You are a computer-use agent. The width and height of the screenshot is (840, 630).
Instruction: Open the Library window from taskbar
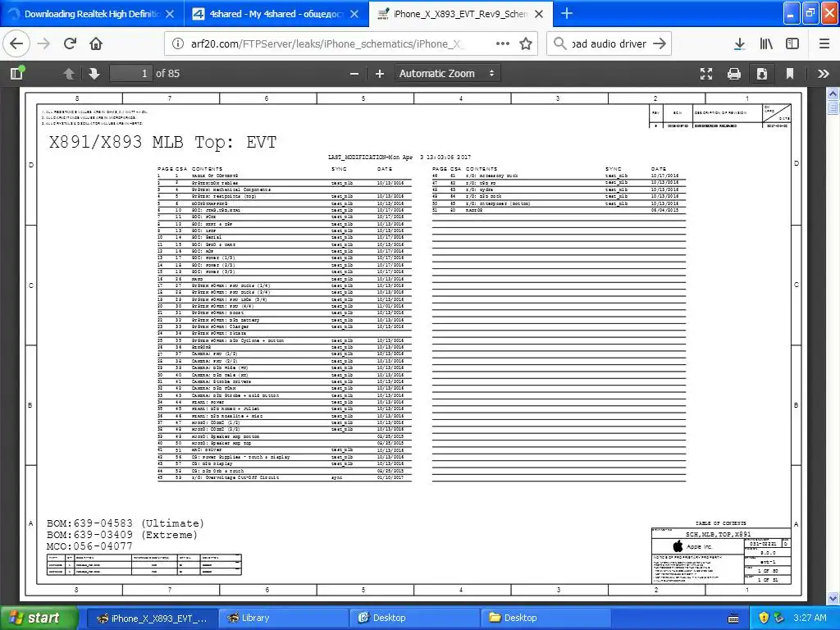pos(283,618)
